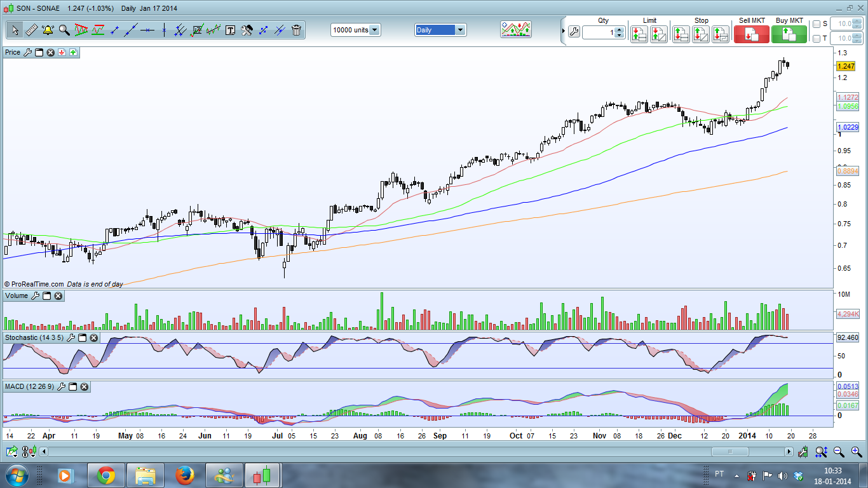Zoom in using bottom-right magnifier plus
868x488 pixels.
(856, 452)
